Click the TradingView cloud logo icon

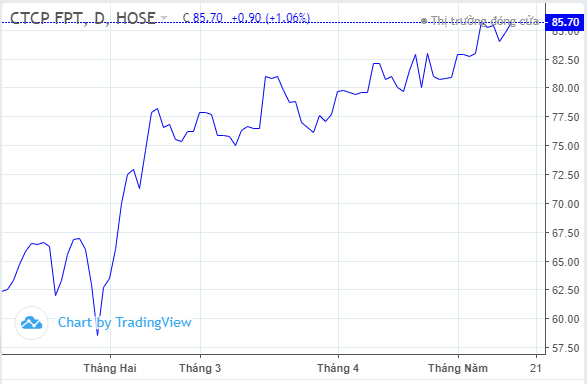coord(31,323)
